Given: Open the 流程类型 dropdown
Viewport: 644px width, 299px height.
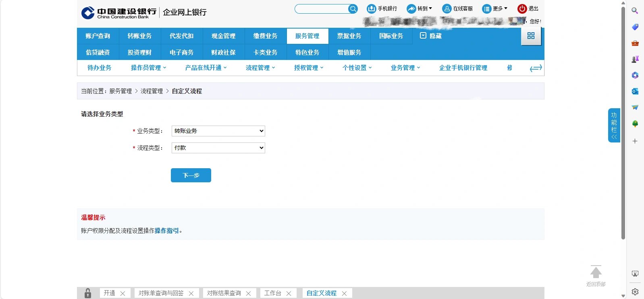Looking at the screenshot, I should pyautogui.click(x=218, y=148).
